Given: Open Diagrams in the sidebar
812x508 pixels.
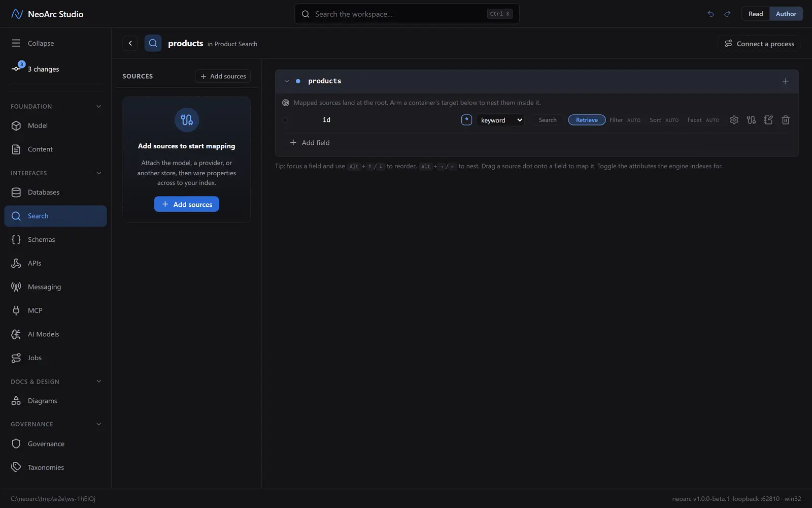Looking at the screenshot, I should (x=55, y=401).
